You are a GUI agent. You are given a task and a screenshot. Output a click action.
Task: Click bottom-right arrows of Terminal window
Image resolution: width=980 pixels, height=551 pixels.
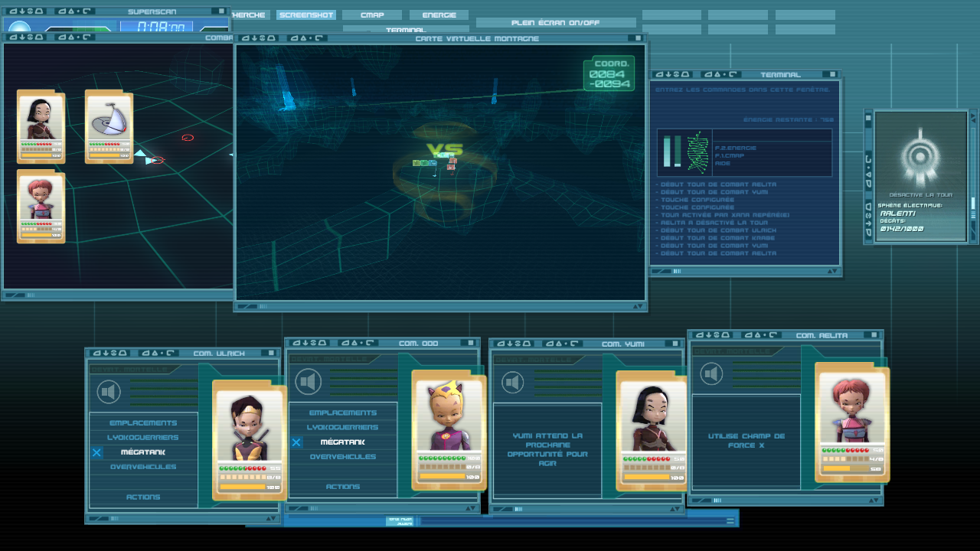[x=831, y=270]
